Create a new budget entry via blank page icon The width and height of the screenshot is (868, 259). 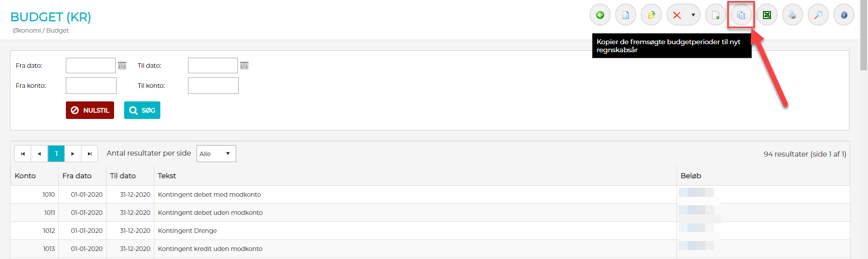tap(626, 15)
